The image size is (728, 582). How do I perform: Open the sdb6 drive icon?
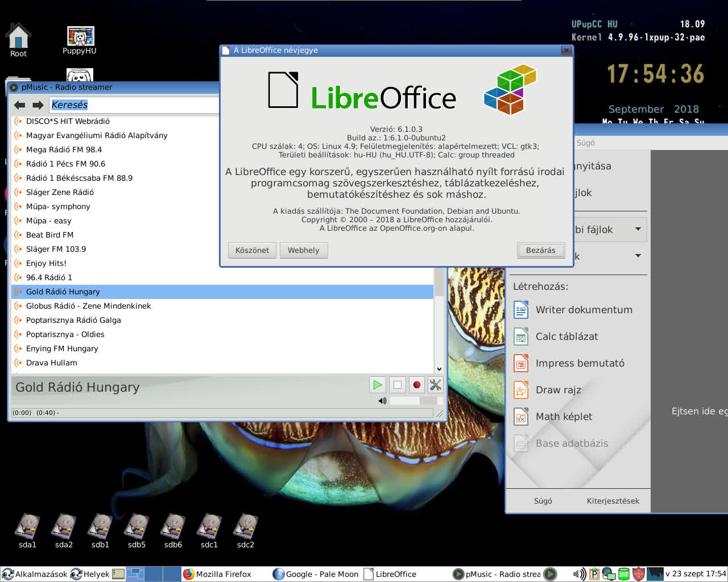point(173,531)
